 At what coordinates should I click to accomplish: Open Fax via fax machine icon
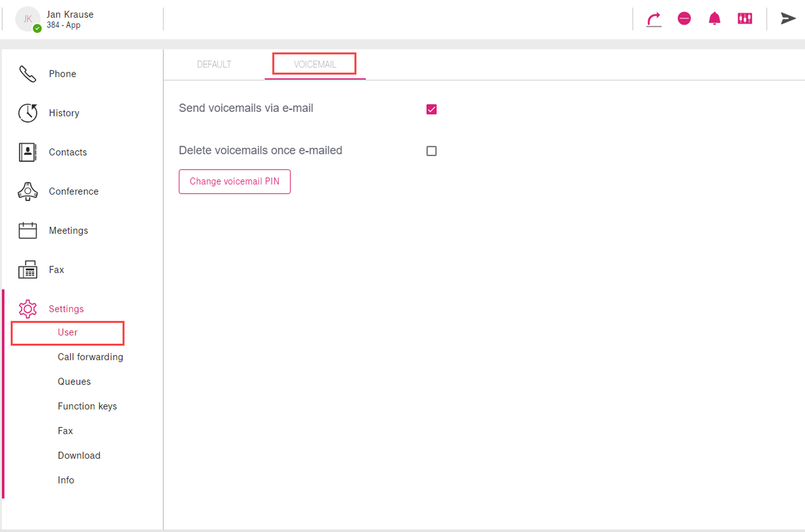point(27,270)
